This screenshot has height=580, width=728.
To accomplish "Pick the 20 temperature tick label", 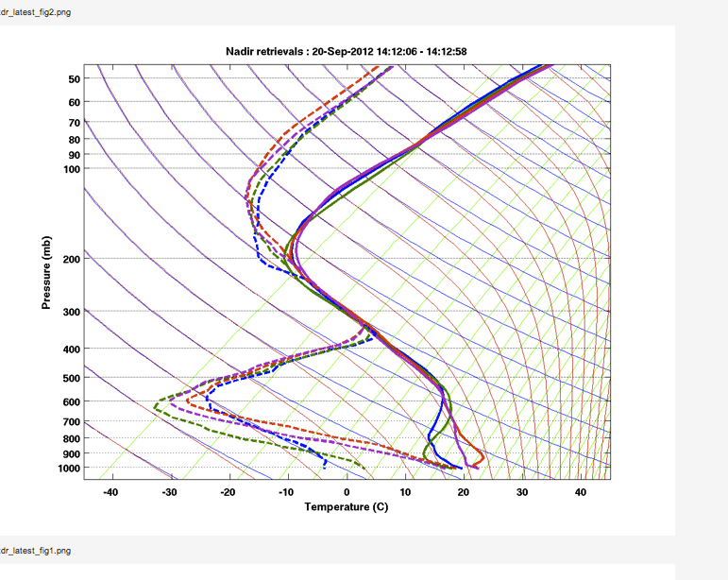I will (x=464, y=492).
